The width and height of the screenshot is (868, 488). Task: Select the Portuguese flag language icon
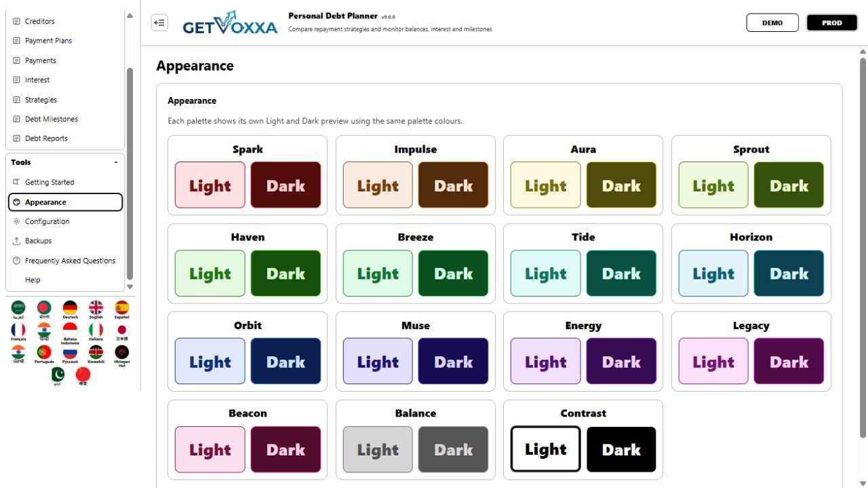tap(44, 352)
